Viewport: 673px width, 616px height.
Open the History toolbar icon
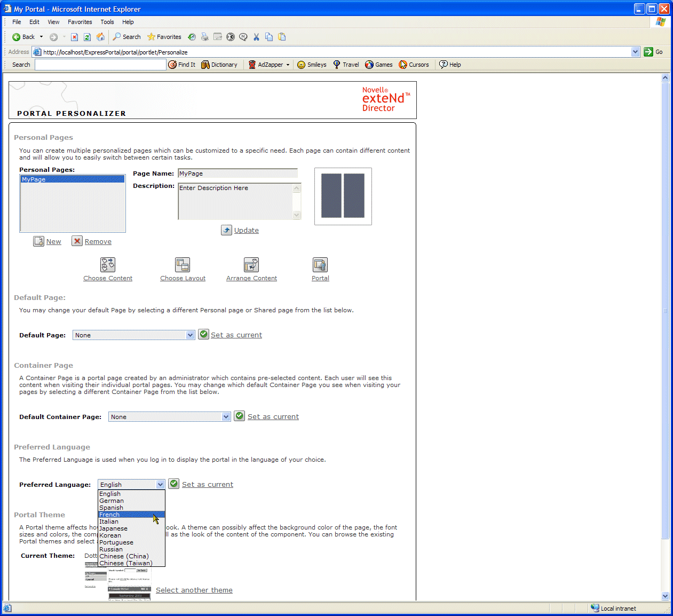point(192,37)
